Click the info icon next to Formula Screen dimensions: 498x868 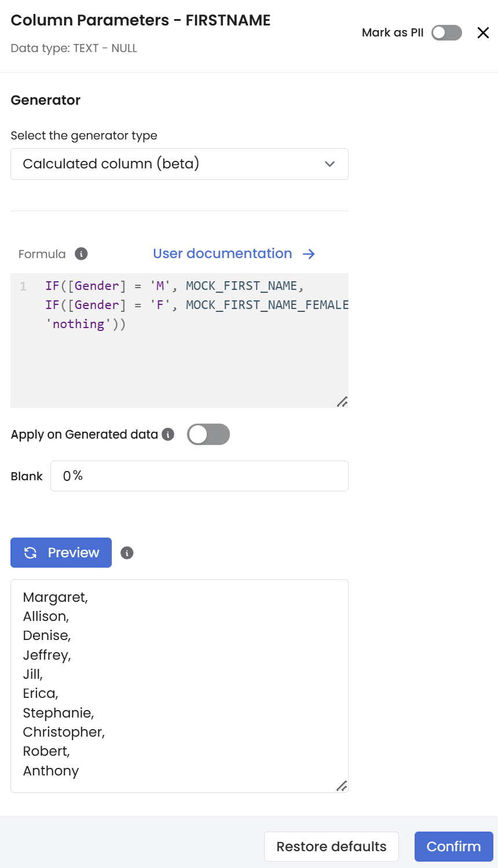82,254
